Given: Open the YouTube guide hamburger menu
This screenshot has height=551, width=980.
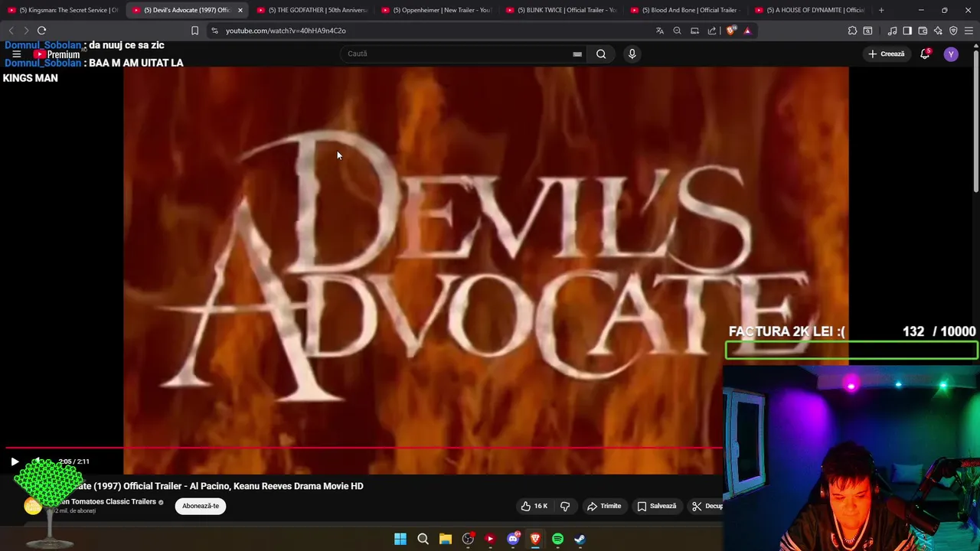Looking at the screenshot, I should [16, 54].
